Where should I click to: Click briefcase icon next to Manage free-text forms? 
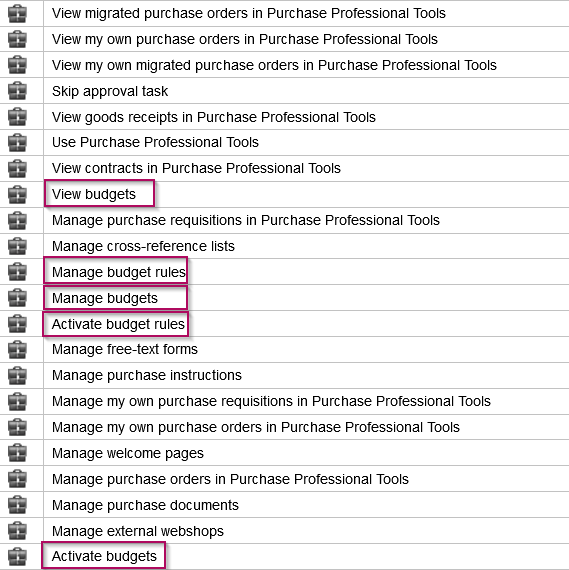click(x=17, y=349)
